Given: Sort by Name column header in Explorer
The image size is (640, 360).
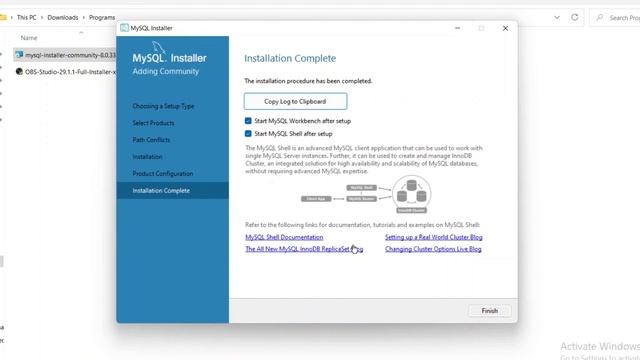Looking at the screenshot, I should pos(29,38).
